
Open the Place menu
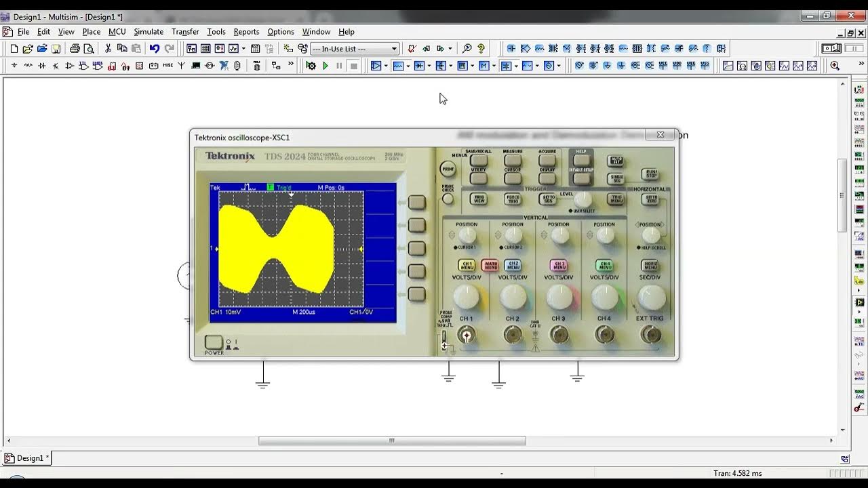pyautogui.click(x=92, y=32)
